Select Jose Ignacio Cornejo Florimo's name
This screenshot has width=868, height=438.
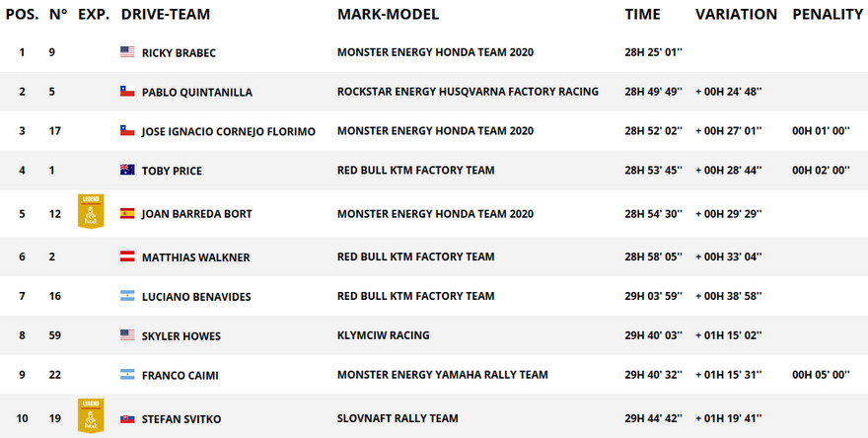coord(229,132)
